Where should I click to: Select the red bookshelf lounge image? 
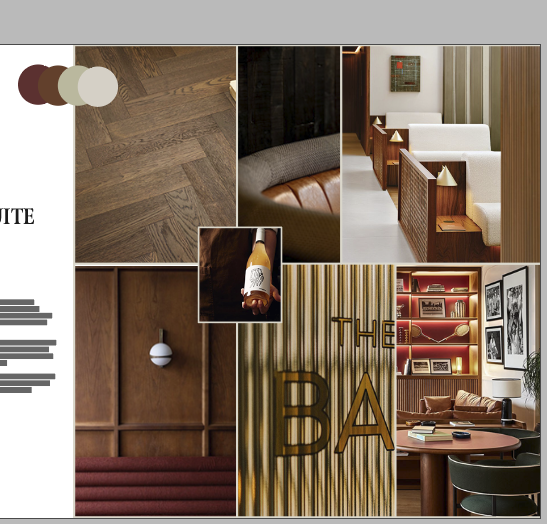pyautogui.click(x=468, y=390)
